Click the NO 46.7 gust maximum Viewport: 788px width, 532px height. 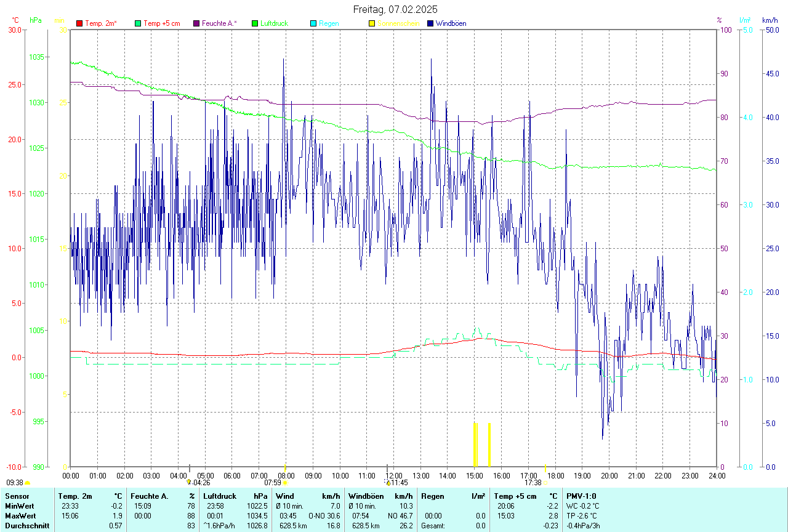pyautogui.click(x=401, y=515)
